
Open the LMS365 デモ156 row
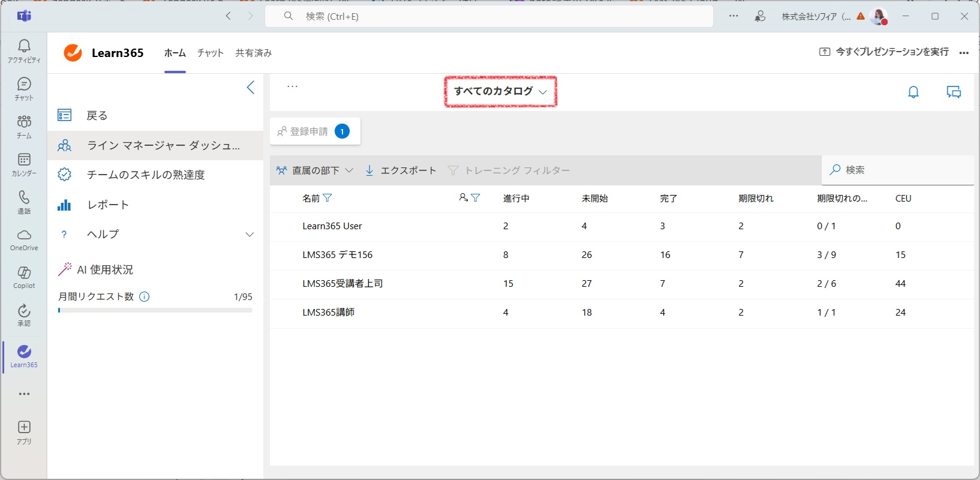621,255
